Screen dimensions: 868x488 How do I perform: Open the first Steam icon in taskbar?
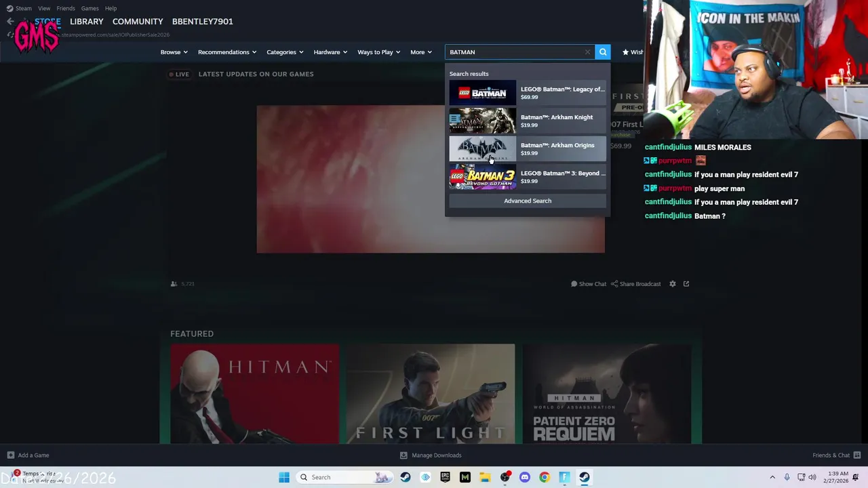click(x=406, y=477)
